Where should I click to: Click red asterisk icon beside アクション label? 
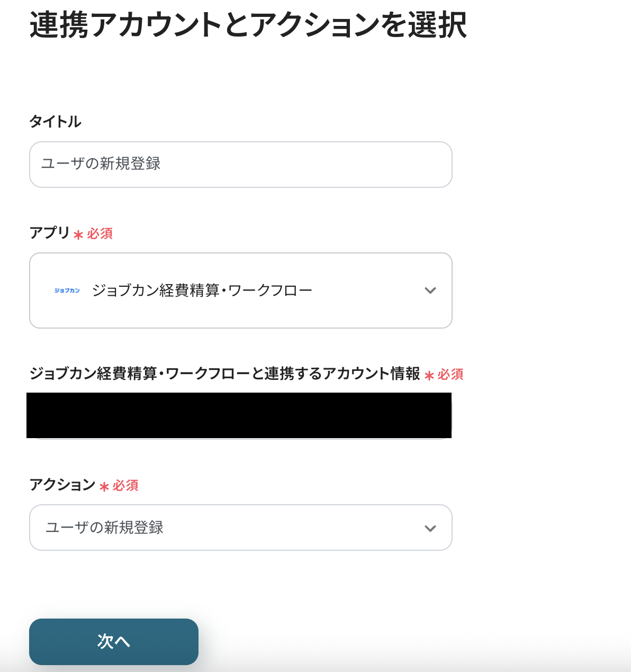point(104,486)
